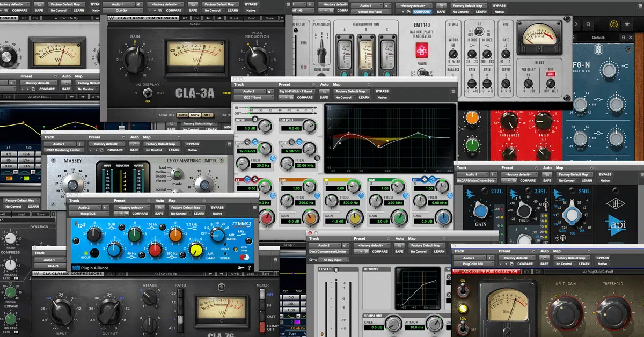
Task: Toggle the HPF IN button in EQ3
Action: (x=273, y=159)
